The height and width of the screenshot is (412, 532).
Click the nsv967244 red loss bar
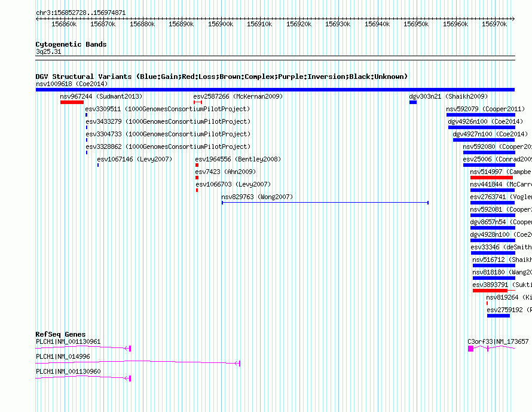72,102
